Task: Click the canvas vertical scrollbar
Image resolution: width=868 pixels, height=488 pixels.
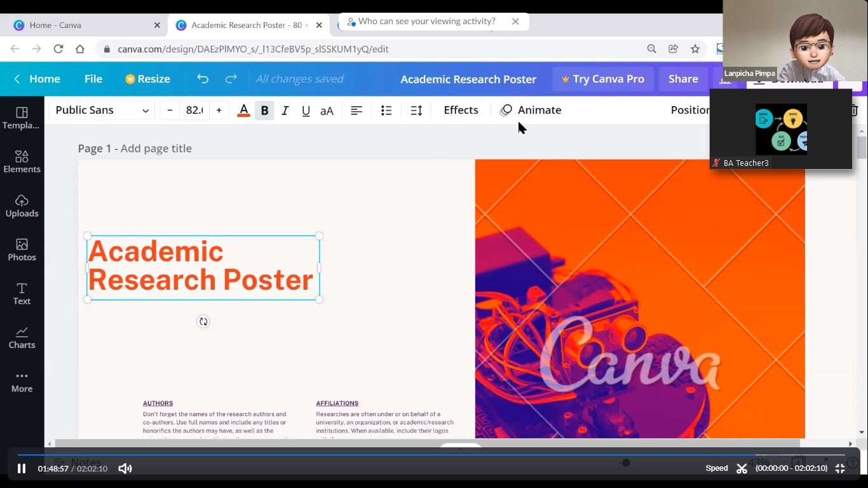Action: 862,147
